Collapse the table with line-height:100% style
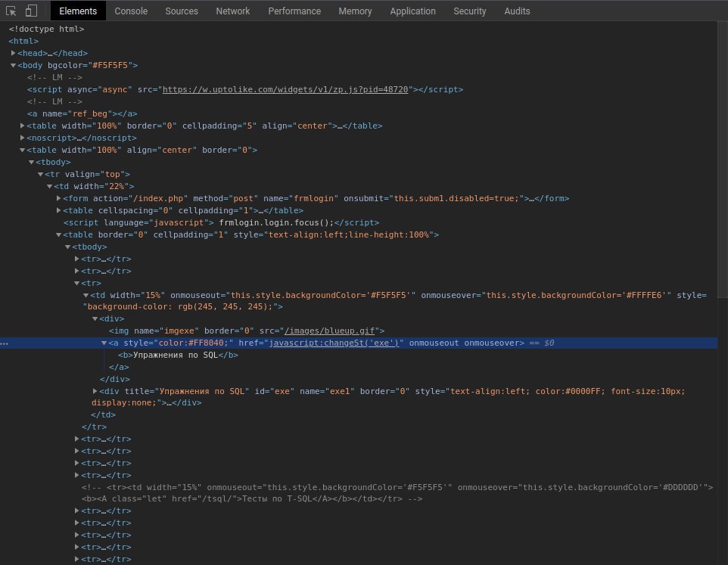This screenshot has height=565, width=728. 59,234
